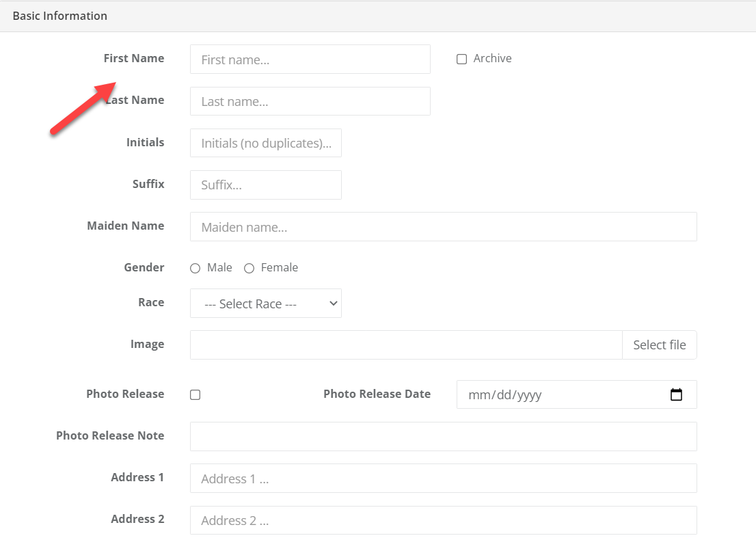Click the Maiden Name field
The image size is (756, 538).
[x=443, y=227]
